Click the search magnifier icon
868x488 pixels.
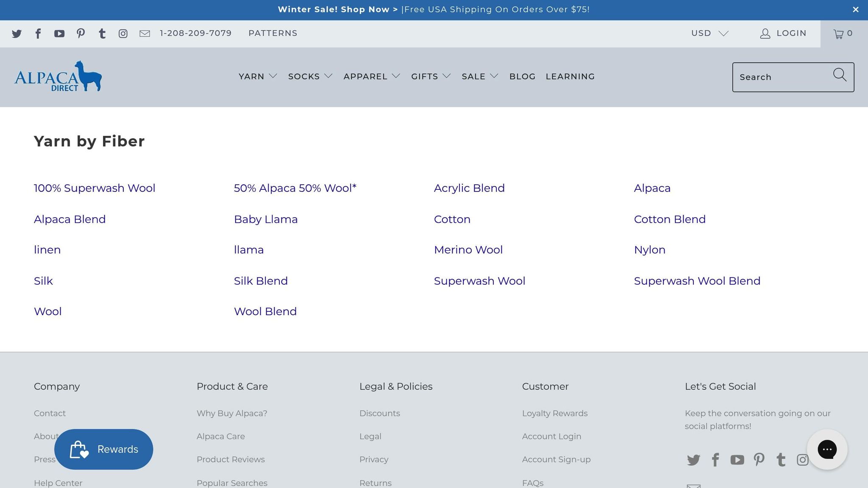click(x=840, y=75)
